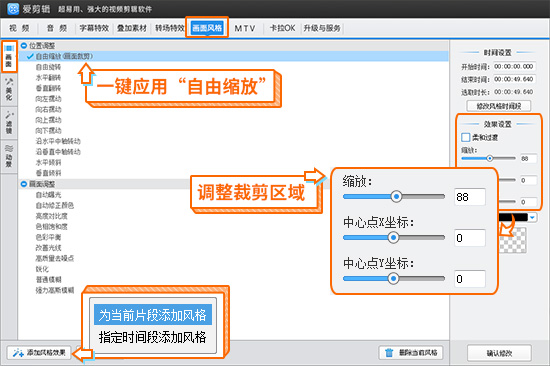
Task: Click the 确认修改 button
Action: [499, 353]
